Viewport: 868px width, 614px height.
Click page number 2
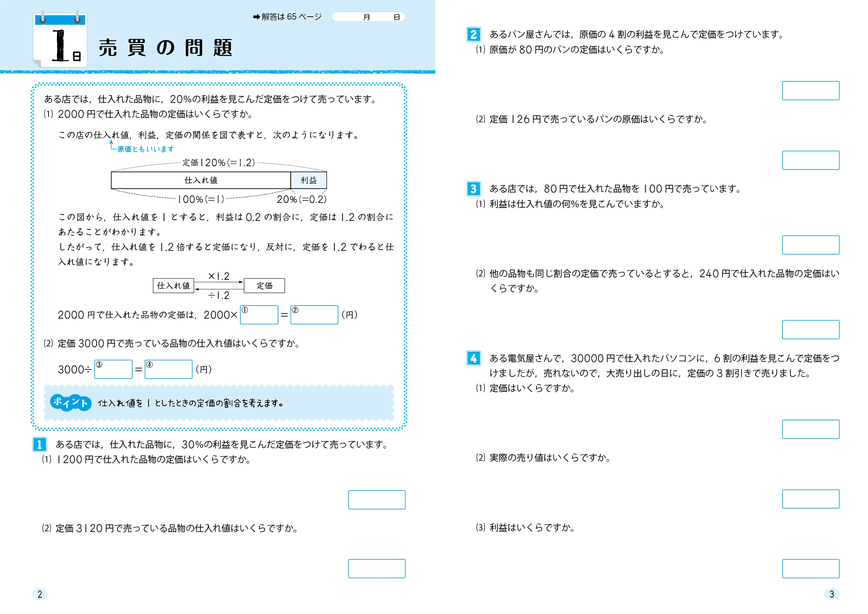point(40,594)
